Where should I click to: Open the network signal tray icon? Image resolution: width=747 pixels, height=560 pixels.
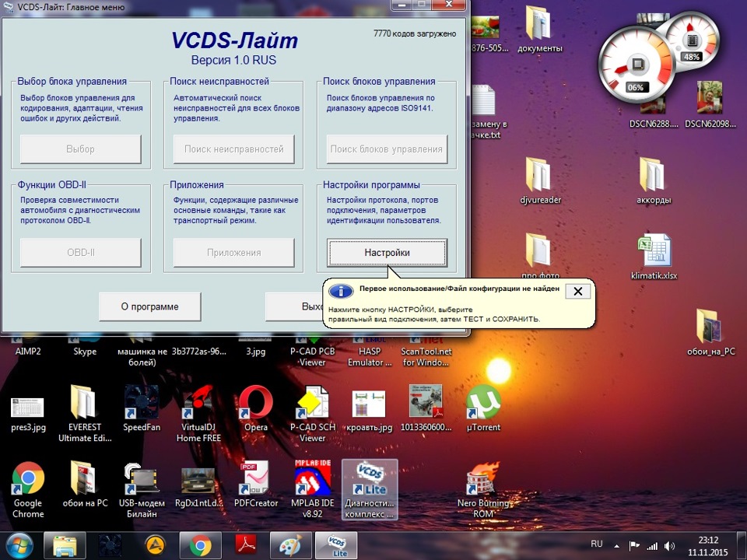coord(652,546)
